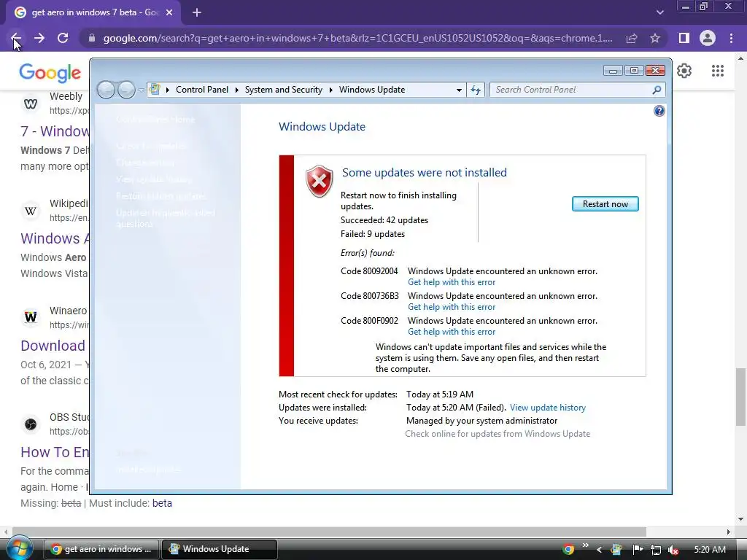The image size is (747, 560).
Task: Open Action Center flag icon
Action: pyautogui.click(x=638, y=550)
